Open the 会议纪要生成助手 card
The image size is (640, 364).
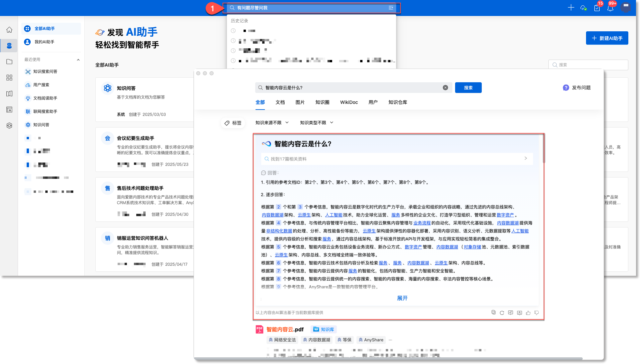[x=145, y=150]
